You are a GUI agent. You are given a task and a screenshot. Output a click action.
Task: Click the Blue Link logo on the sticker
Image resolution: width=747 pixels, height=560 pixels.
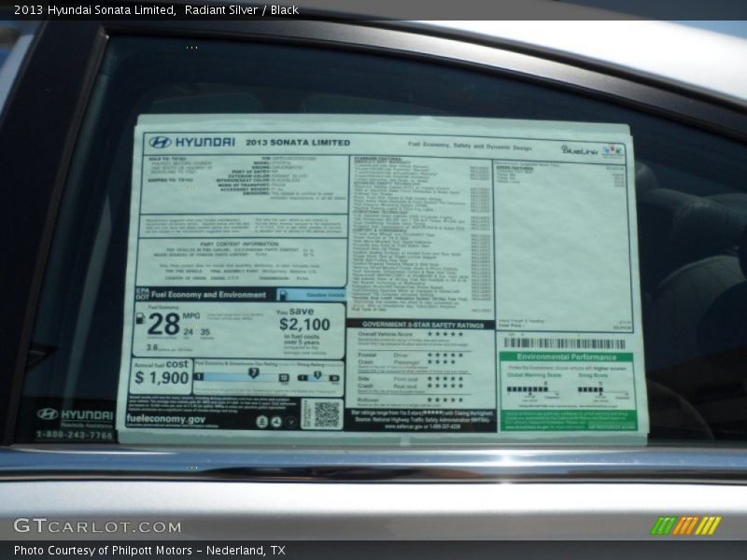click(579, 150)
